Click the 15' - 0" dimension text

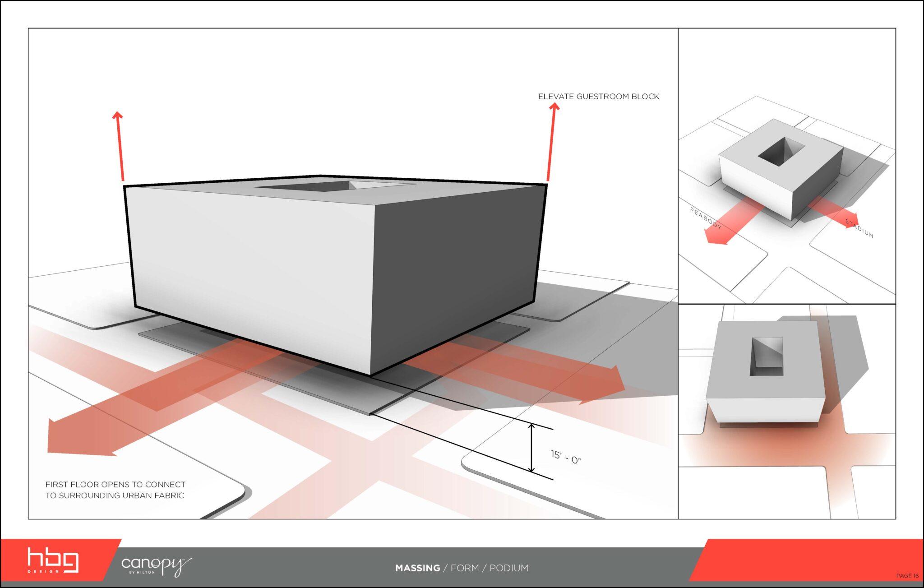pyautogui.click(x=566, y=457)
